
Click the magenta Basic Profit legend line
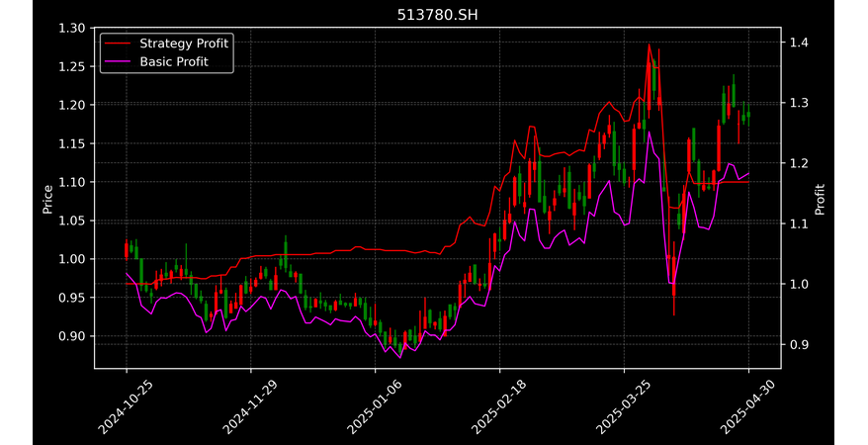(x=119, y=61)
